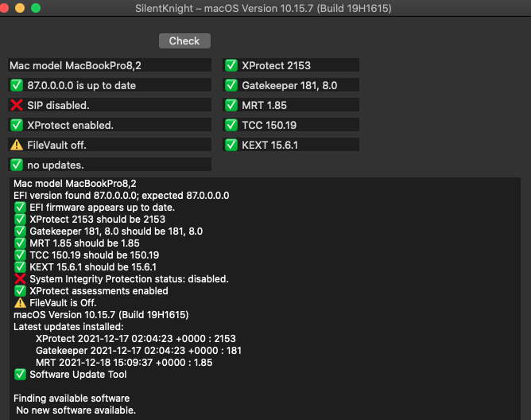The width and height of the screenshot is (531, 420).
Task: Click log line macOS Version 10.15.7 (Build 19H1615)
Action: point(101,315)
